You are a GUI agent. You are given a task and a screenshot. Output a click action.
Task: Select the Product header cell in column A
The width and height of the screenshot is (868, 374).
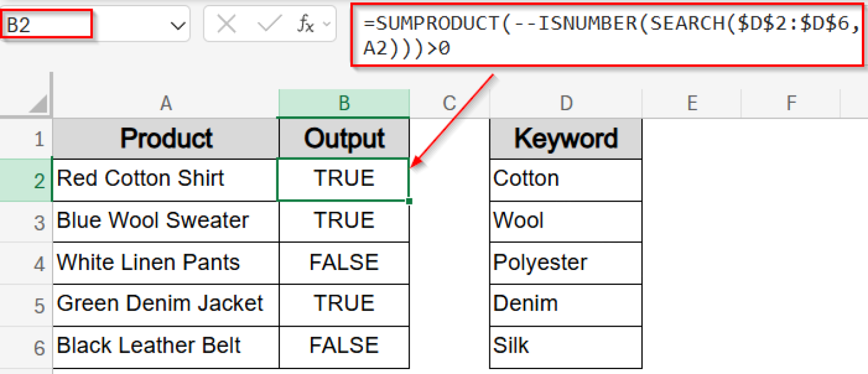[x=166, y=137]
